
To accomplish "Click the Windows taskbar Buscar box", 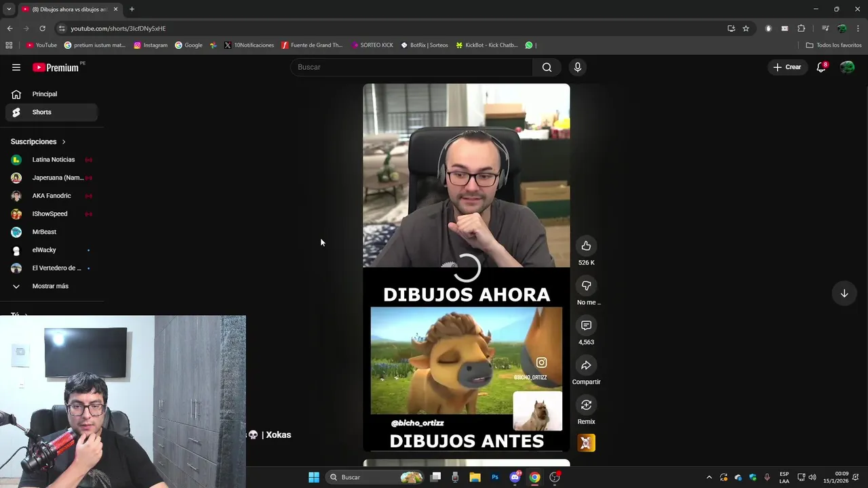I will point(376,477).
